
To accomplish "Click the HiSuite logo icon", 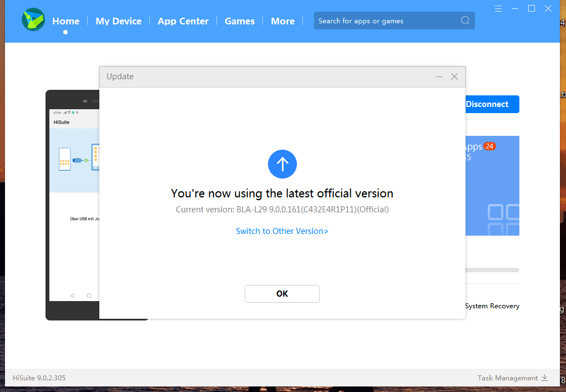I will coord(33,19).
